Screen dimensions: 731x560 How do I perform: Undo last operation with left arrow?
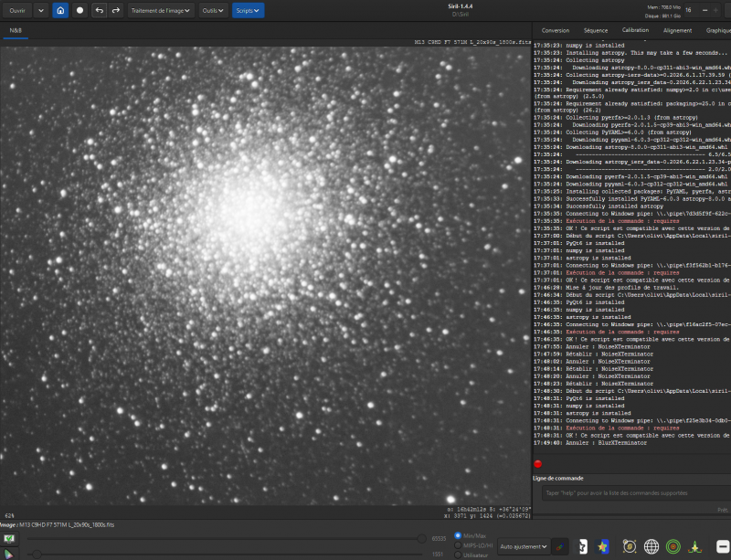coord(100,10)
